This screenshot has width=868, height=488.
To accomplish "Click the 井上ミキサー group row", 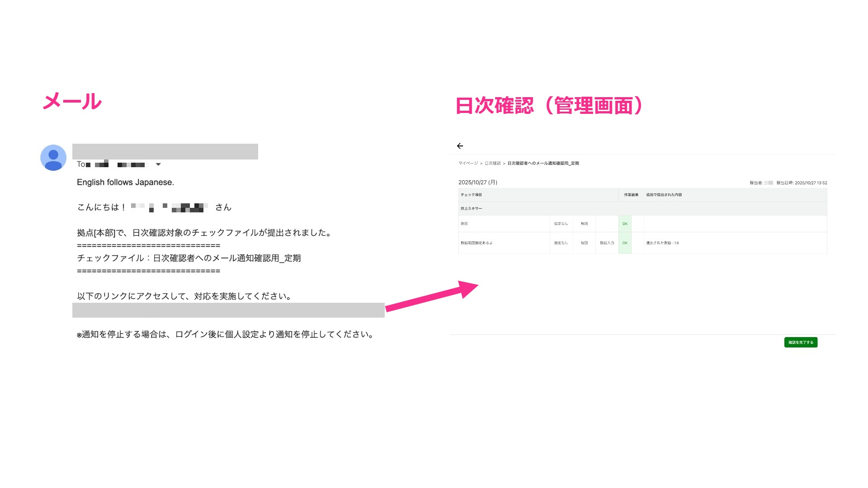I will click(642, 209).
